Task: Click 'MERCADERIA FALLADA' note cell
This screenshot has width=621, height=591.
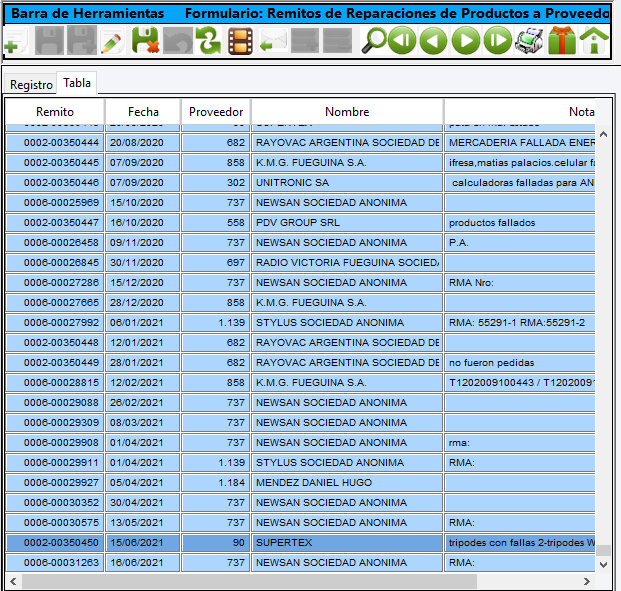Action: (520, 143)
